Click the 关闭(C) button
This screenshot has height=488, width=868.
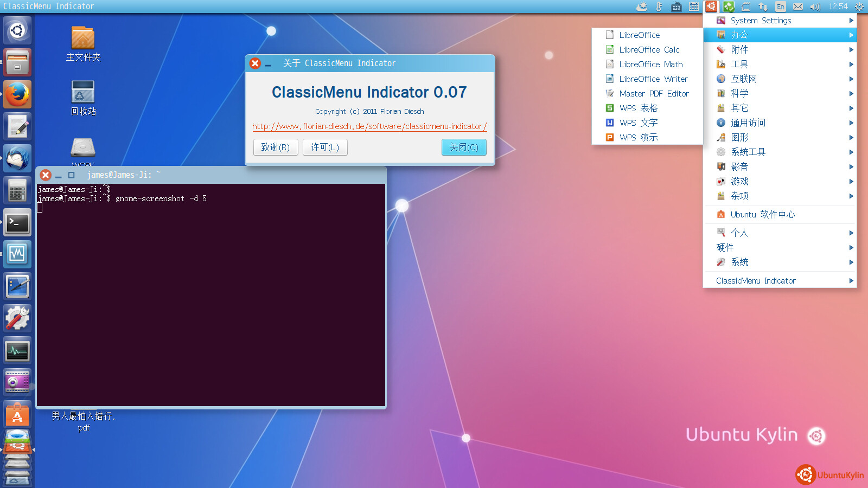(x=463, y=147)
